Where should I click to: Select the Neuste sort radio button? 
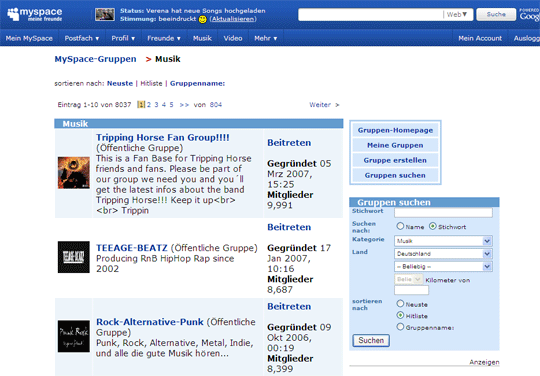[x=400, y=304]
